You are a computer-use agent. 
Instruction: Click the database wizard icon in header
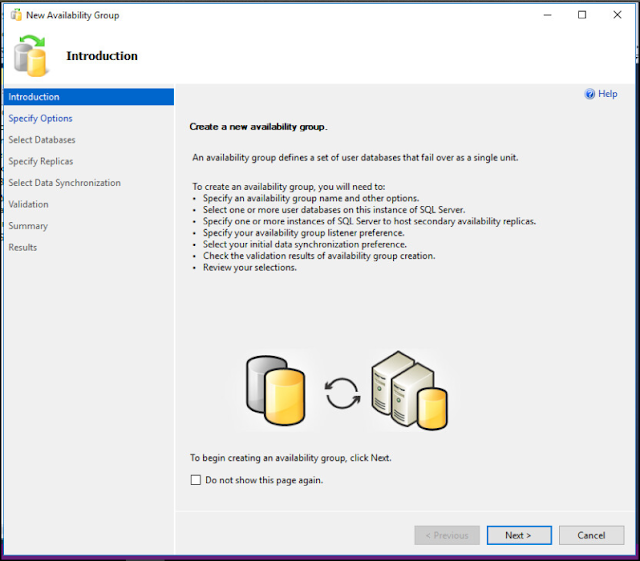click(30, 56)
